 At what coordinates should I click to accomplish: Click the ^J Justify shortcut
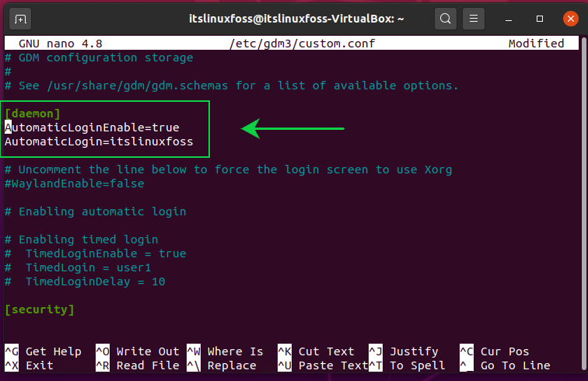(x=404, y=351)
